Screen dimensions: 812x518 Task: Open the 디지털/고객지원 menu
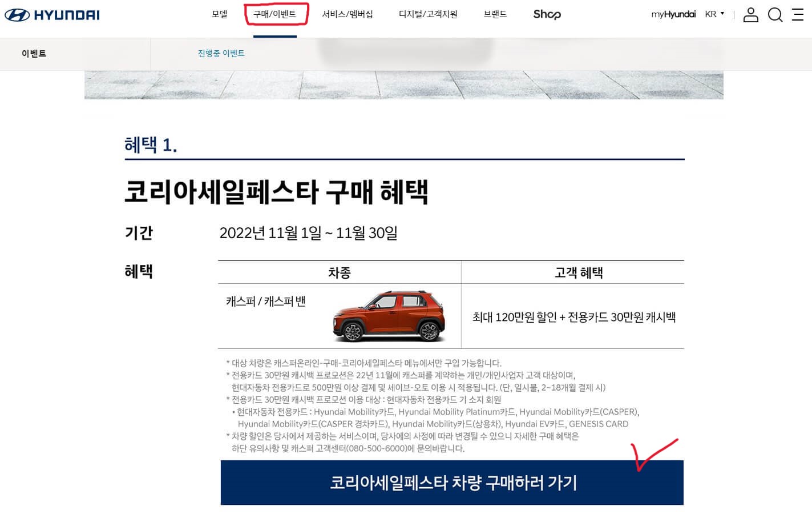pyautogui.click(x=428, y=14)
